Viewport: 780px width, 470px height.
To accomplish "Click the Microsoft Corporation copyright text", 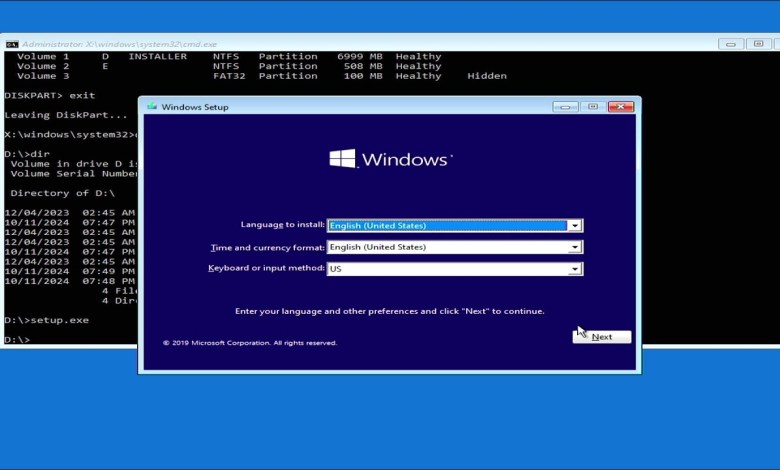I will (x=250, y=343).
